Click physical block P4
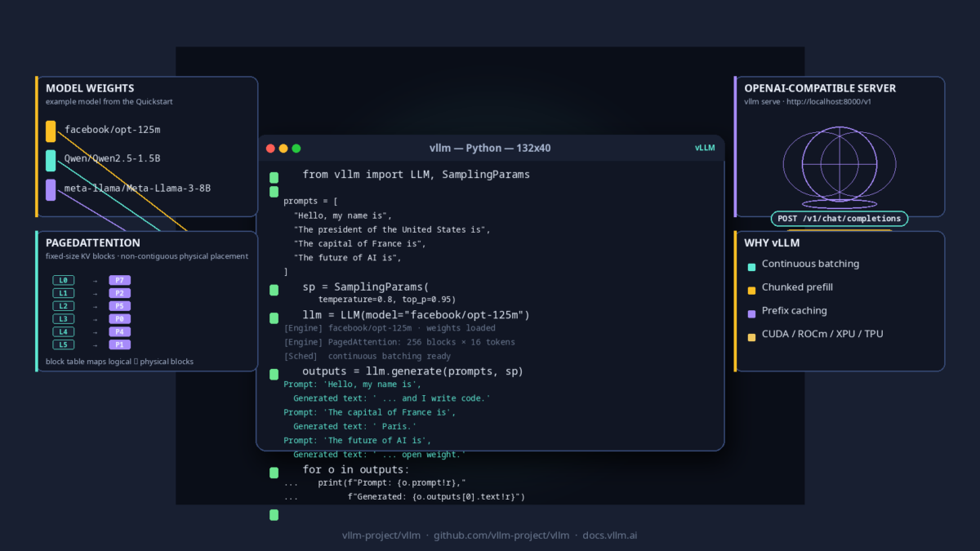The width and height of the screenshot is (980, 551). point(119,331)
